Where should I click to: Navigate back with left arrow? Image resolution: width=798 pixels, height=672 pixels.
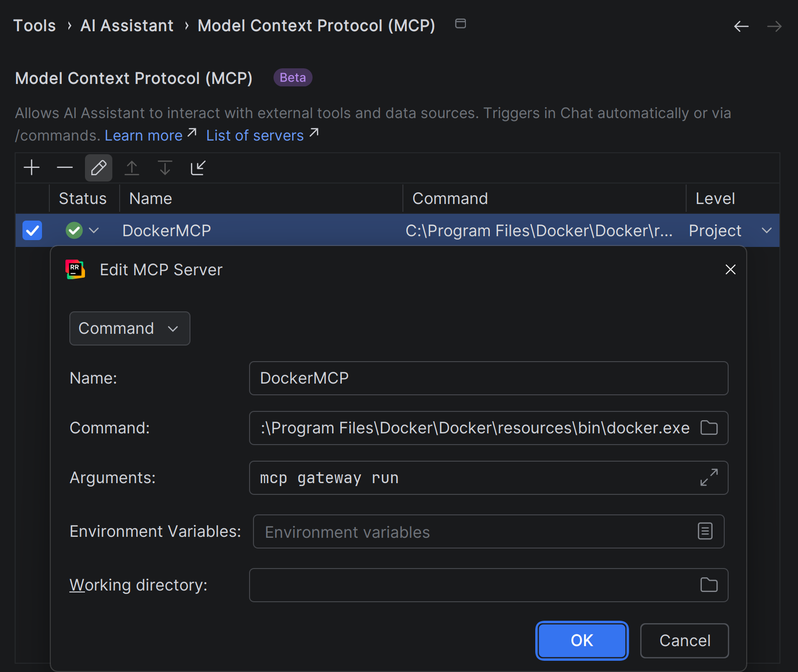click(x=741, y=26)
